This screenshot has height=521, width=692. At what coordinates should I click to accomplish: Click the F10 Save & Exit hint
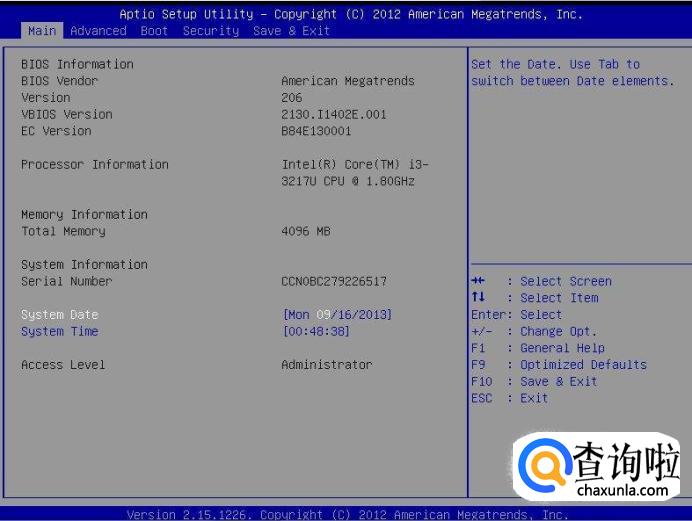(x=534, y=382)
